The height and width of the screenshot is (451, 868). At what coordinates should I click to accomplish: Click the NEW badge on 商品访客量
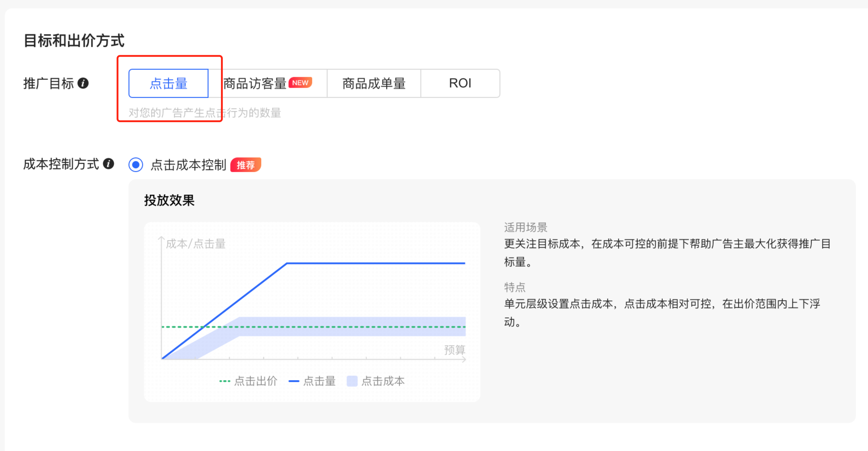pos(300,82)
